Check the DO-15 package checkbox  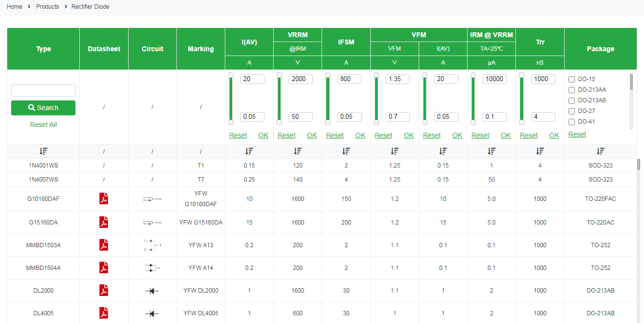coord(572,79)
